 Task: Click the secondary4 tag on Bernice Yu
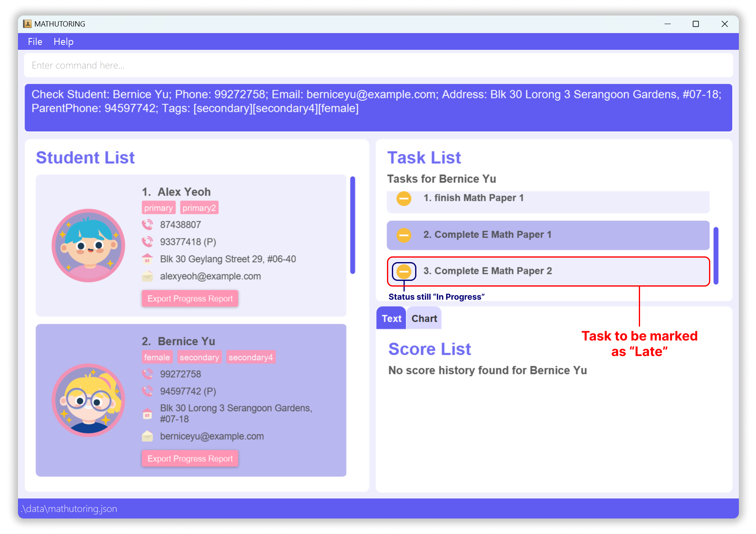coord(251,357)
